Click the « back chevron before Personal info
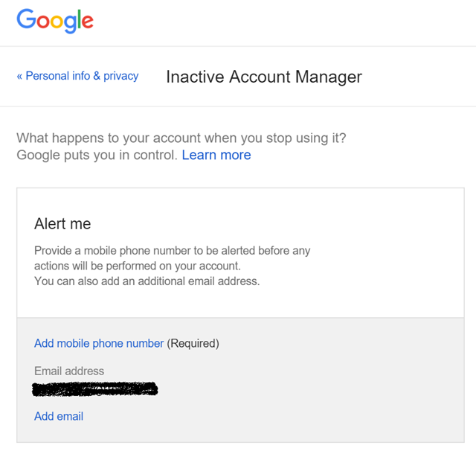 pos(19,76)
